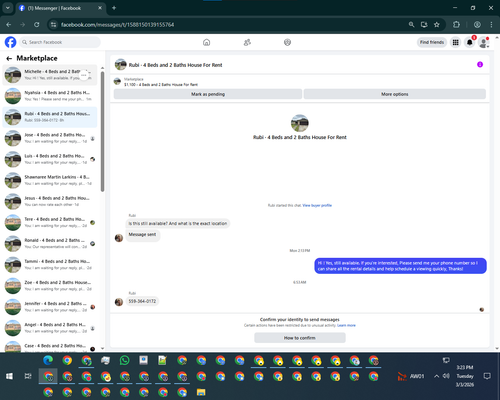Bookmark this page with the star icon
This screenshot has width=500, height=400.
(x=437, y=25)
